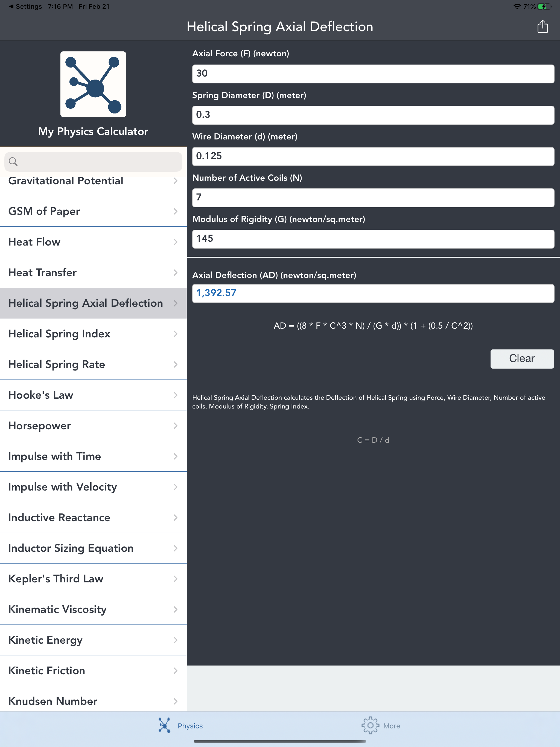This screenshot has height=747, width=560.
Task: Open Kepler's Third Law calculator
Action: pyautogui.click(x=93, y=579)
